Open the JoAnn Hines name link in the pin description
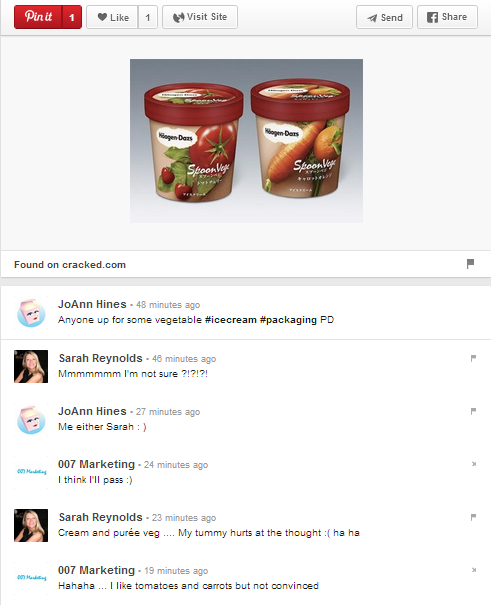This screenshot has width=491, height=605. click(92, 304)
